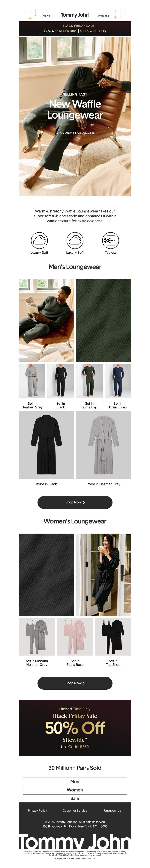The width and height of the screenshot is (150, 868).
Task: Click the Shop Waffle Loungewear button
Action: [x=75, y=133]
